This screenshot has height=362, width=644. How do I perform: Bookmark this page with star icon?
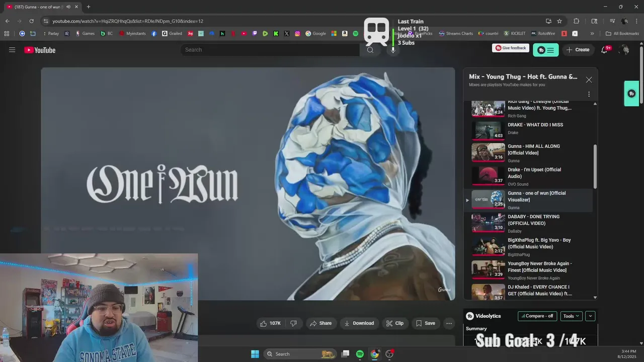(559, 21)
